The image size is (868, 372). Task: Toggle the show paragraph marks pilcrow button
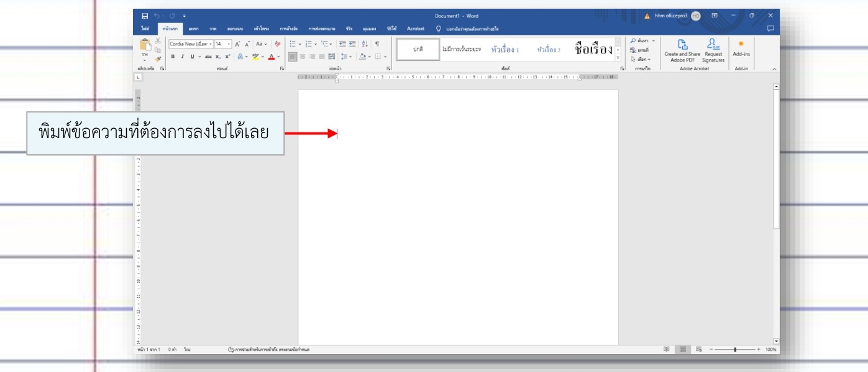pyautogui.click(x=377, y=44)
